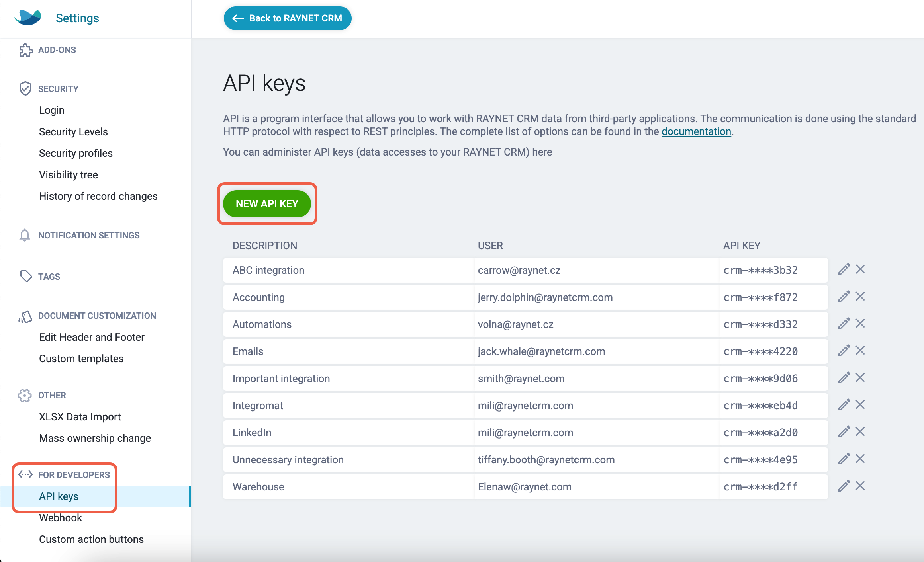Create a NEW API KEY
The height and width of the screenshot is (562, 924).
pyautogui.click(x=267, y=204)
